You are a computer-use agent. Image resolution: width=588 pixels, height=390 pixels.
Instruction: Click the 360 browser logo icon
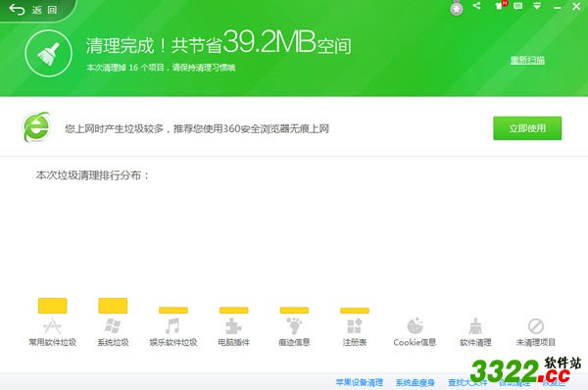[x=36, y=127]
